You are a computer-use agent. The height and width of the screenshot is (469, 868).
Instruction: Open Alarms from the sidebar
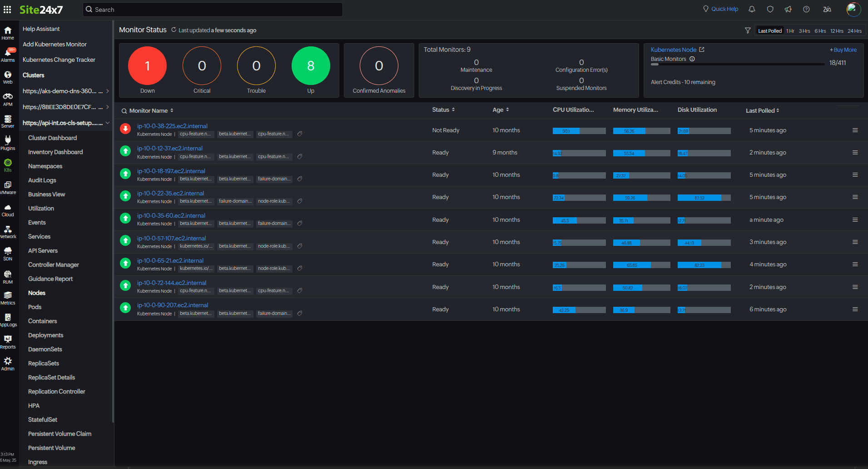[x=8, y=55]
